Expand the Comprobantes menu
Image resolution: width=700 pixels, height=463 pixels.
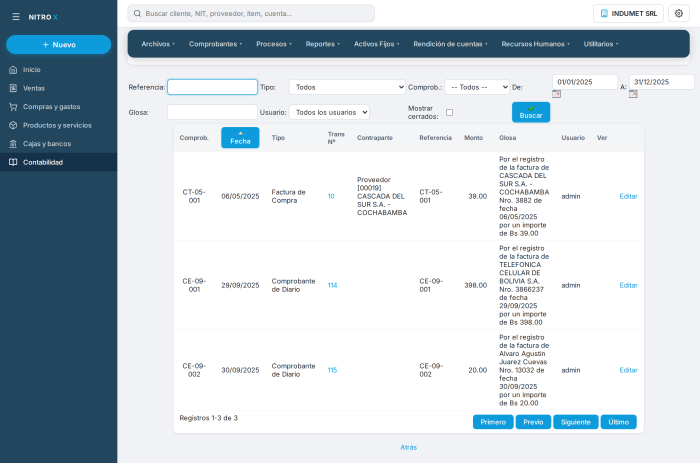(215, 44)
